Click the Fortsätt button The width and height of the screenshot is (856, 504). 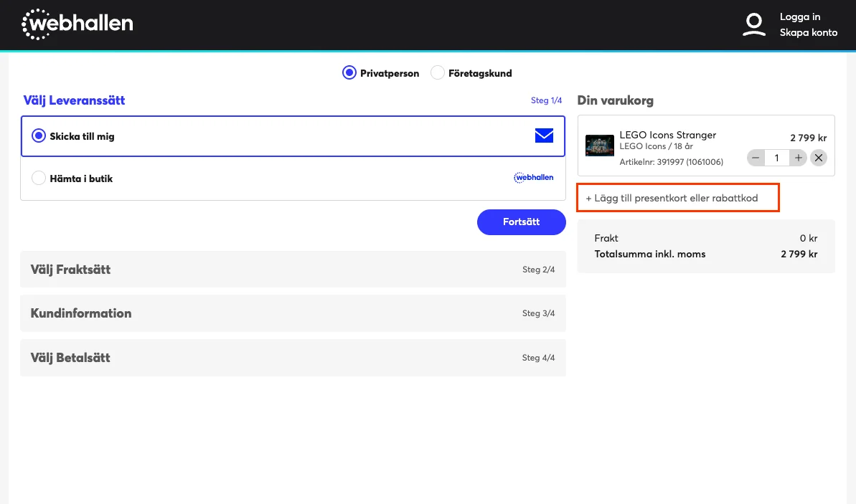pyautogui.click(x=522, y=222)
